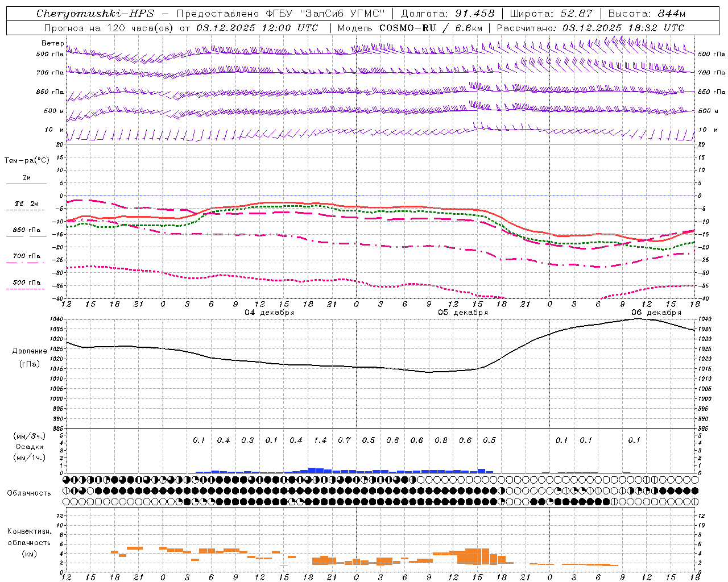Image resolution: width=728 pixels, height=582 pixels.
Task: Click the latitude value "Широта: 52.87"
Action: point(551,14)
